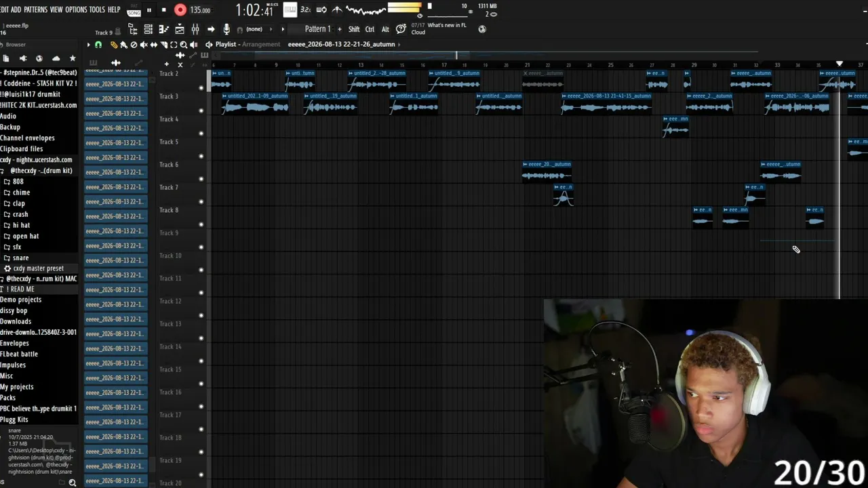
Task: Click the globe online icon
Action: pyautogui.click(x=482, y=29)
